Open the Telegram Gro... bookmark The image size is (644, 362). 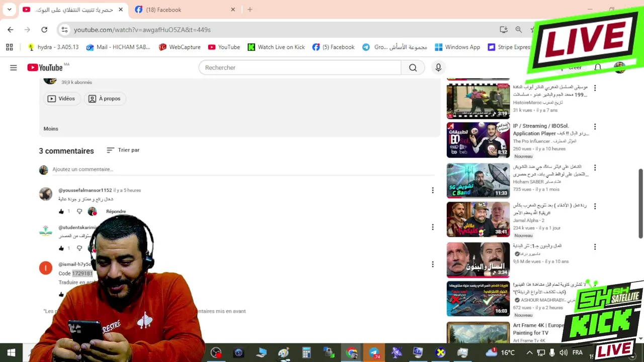395,47
